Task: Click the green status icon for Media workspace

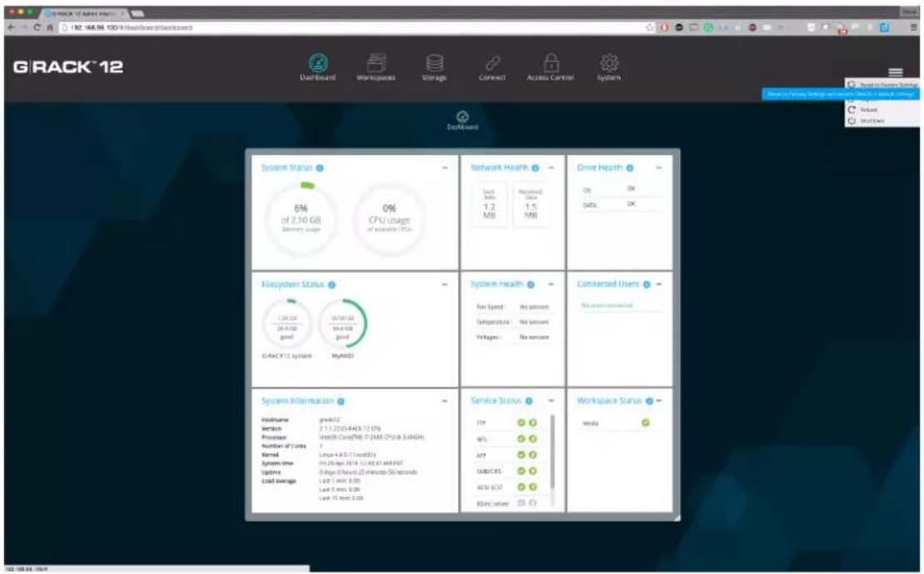Action: [x=645, y=423]
